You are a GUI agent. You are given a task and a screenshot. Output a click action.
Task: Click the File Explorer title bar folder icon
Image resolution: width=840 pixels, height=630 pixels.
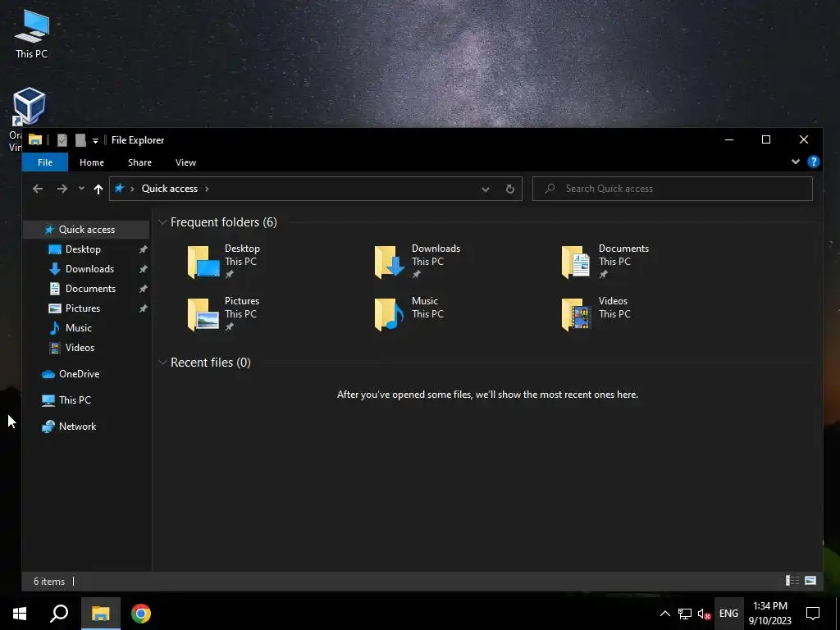(x=35, y=139)
